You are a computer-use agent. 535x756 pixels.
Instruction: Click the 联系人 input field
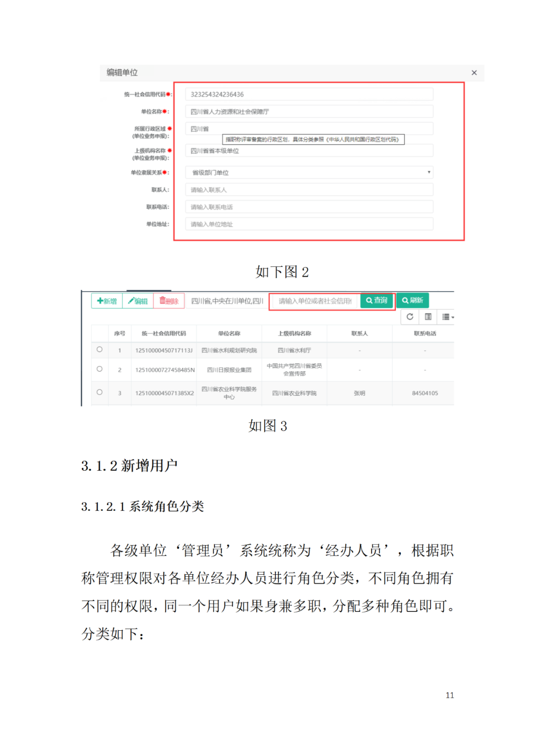click(309, 190)
